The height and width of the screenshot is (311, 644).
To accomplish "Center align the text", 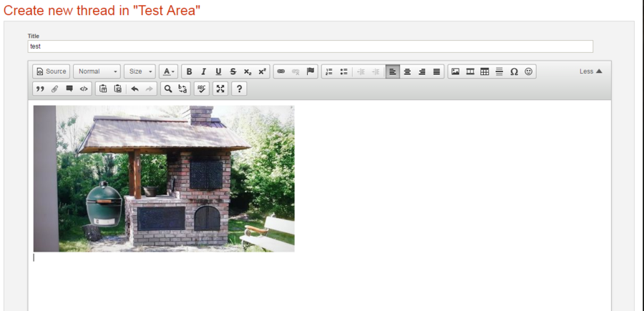I will pyautogui.click(x=407, y=71).
